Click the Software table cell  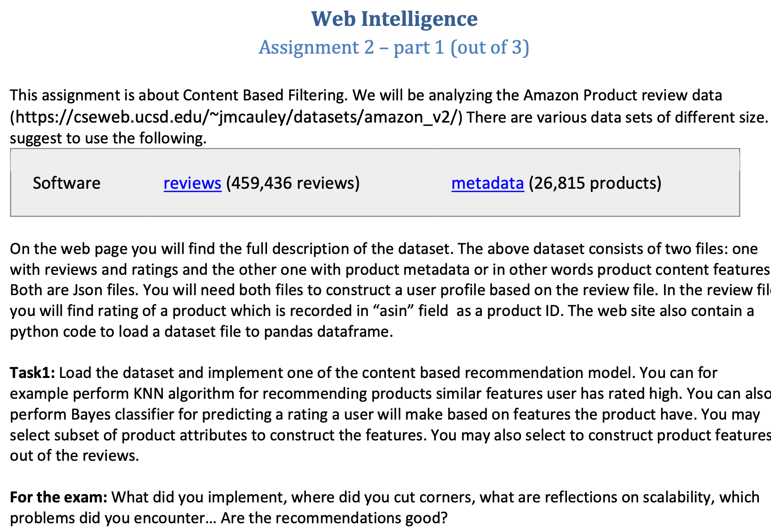coord(67,183)
